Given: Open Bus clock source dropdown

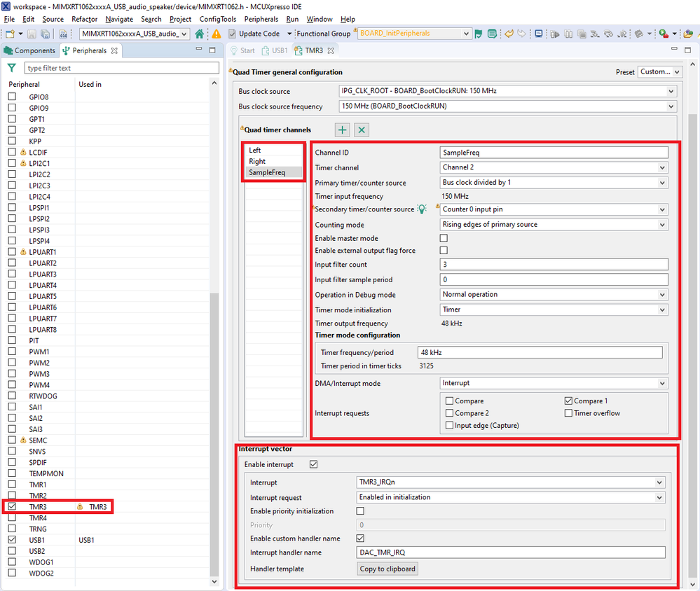Looking at the screenshot, I should [671, 91].
